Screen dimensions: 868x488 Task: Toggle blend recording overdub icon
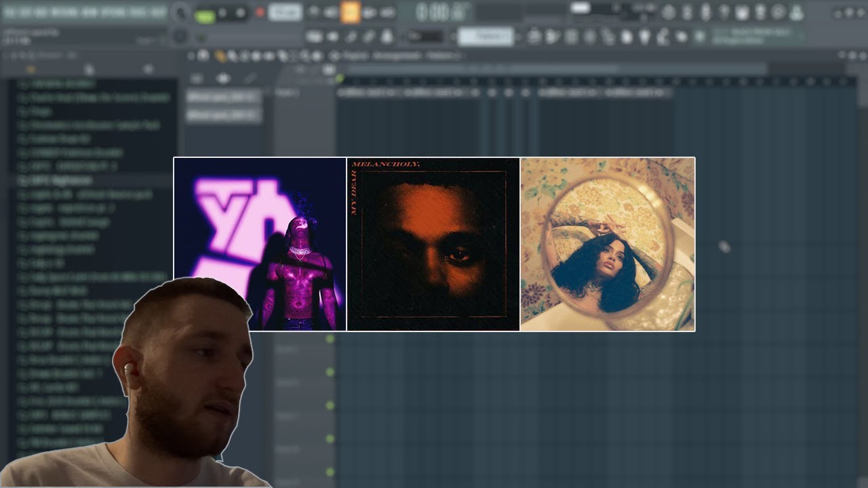(x=369, y=12)
